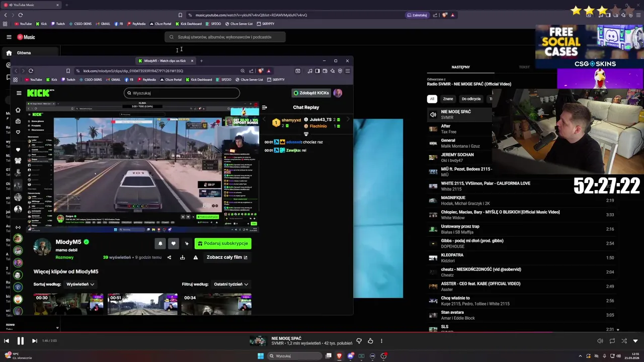Screen dimensions: 644x362
Task: Open Kick following heart icon in sidebar
Action: coord(18,132)
